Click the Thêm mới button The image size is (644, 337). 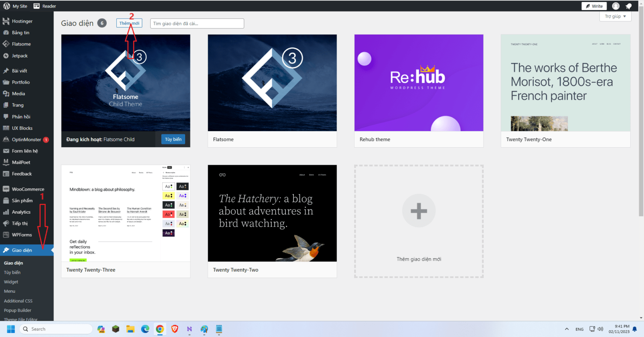click(129, 23)
